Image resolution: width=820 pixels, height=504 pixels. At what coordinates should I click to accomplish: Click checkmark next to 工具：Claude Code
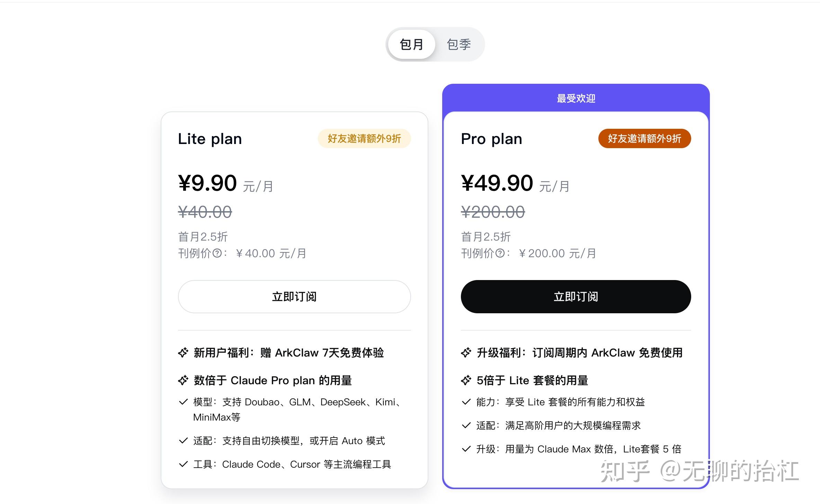[x=183, y=464]
